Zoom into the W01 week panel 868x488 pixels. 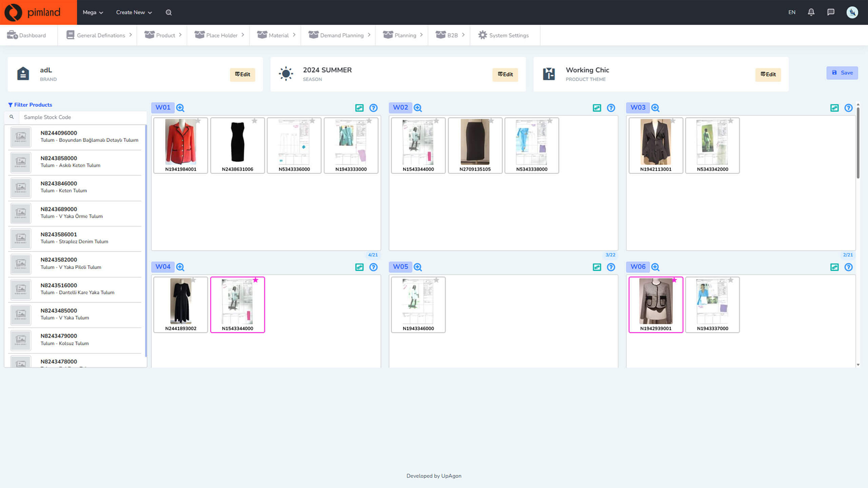coord(180,108)
